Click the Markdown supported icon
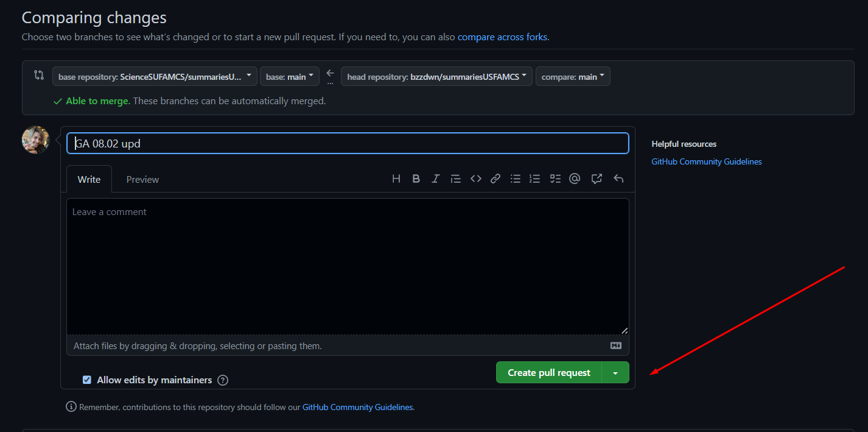 coord(616,345)
